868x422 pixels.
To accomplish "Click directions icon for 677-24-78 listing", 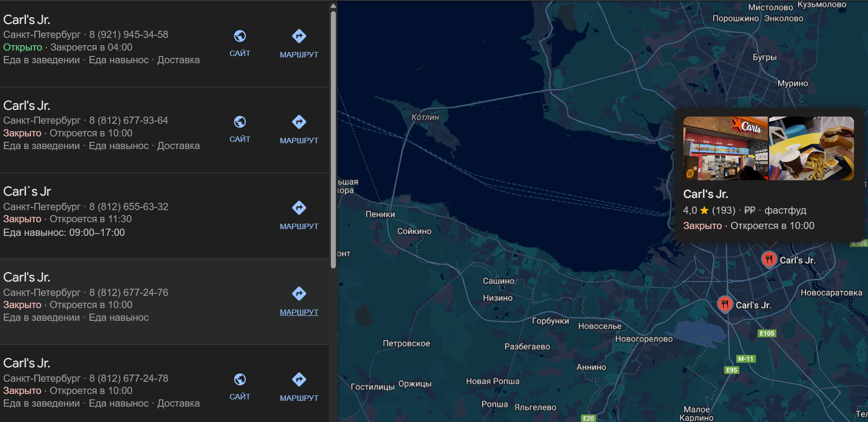I will pos(299,380).
